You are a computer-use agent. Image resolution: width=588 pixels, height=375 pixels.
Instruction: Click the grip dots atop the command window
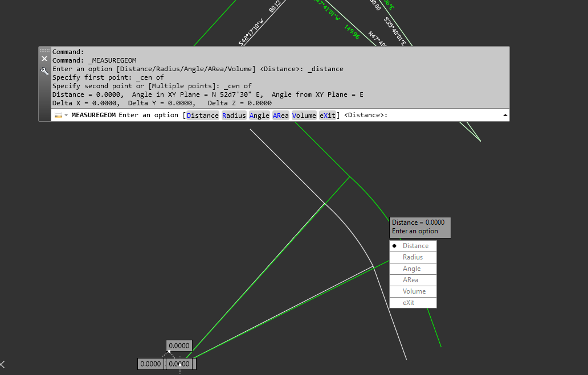coord(44,51)
